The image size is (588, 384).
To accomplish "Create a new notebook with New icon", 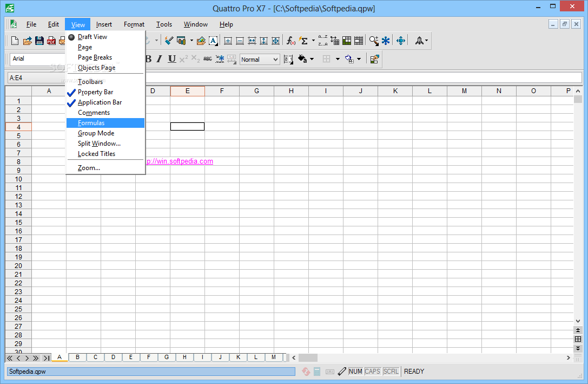I will tap(15, 41).
